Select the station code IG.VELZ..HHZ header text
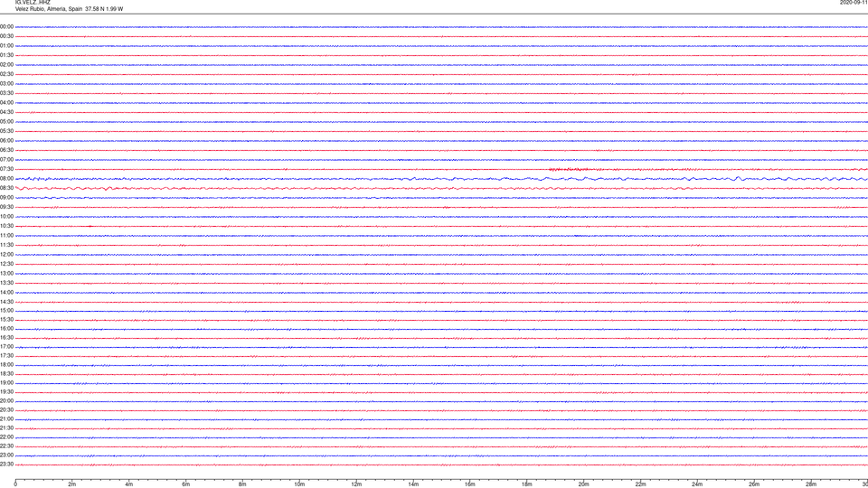Screen dimensions: 868x488 coord(33,2)
